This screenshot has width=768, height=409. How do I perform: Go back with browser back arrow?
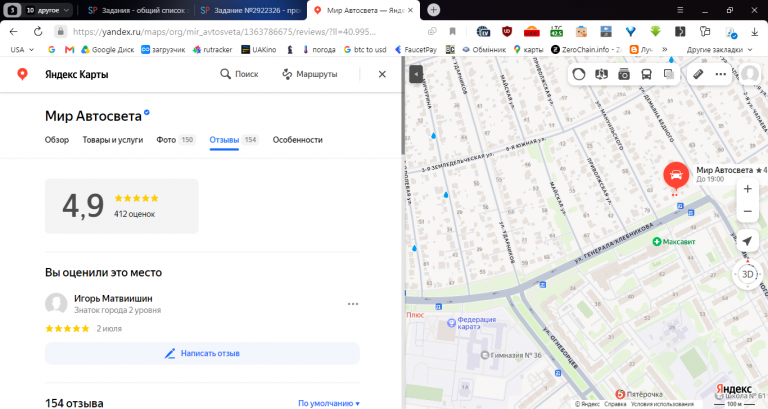coord(14,32)
